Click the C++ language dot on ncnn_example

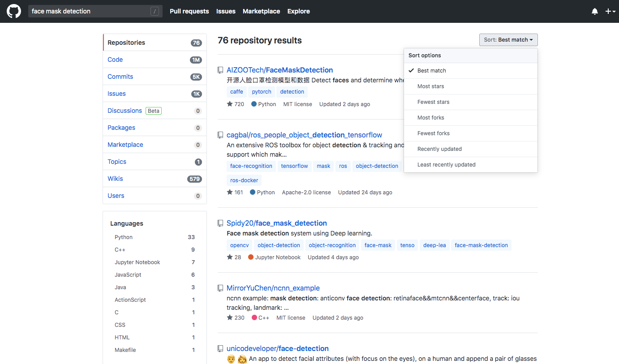(255, 317)
